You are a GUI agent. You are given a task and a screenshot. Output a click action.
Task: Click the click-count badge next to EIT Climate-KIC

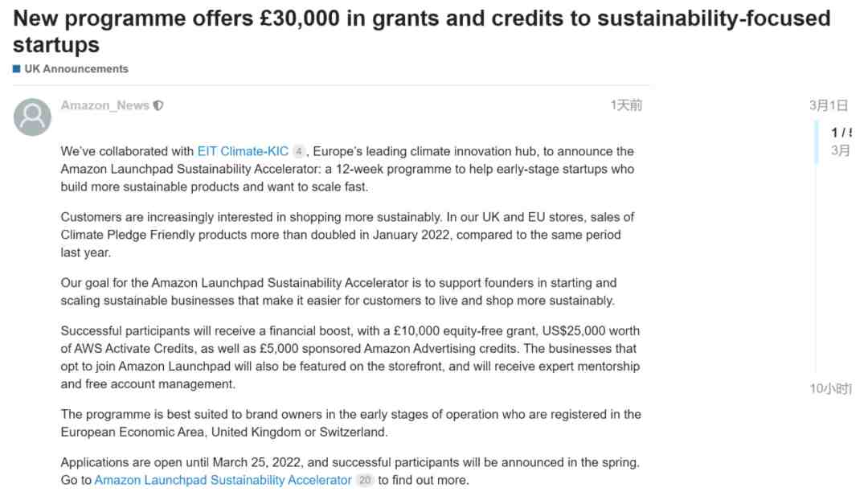coord(298,151)
